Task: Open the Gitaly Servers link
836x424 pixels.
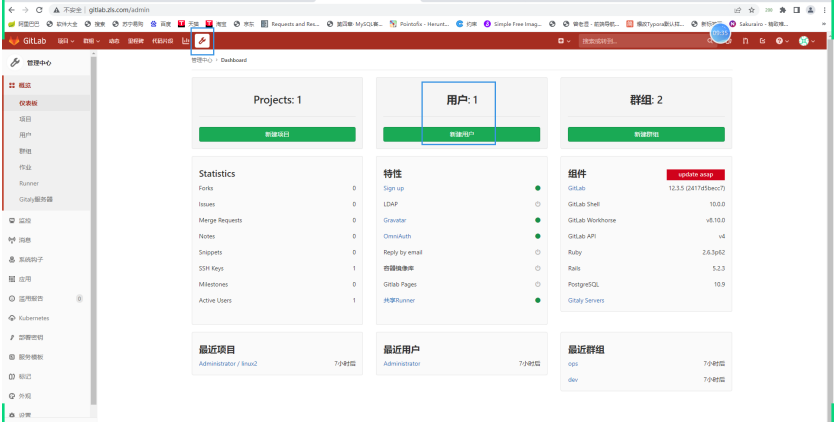Action: coord(586,300)
